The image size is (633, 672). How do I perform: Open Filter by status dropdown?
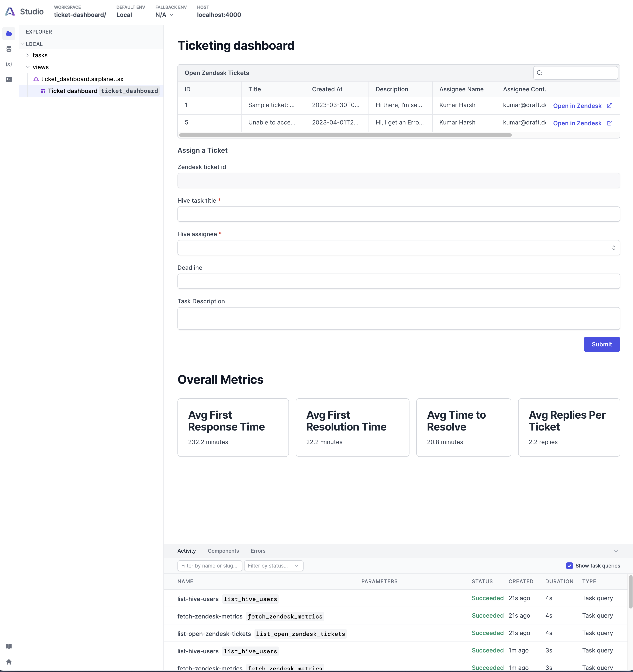pos(274,566)
